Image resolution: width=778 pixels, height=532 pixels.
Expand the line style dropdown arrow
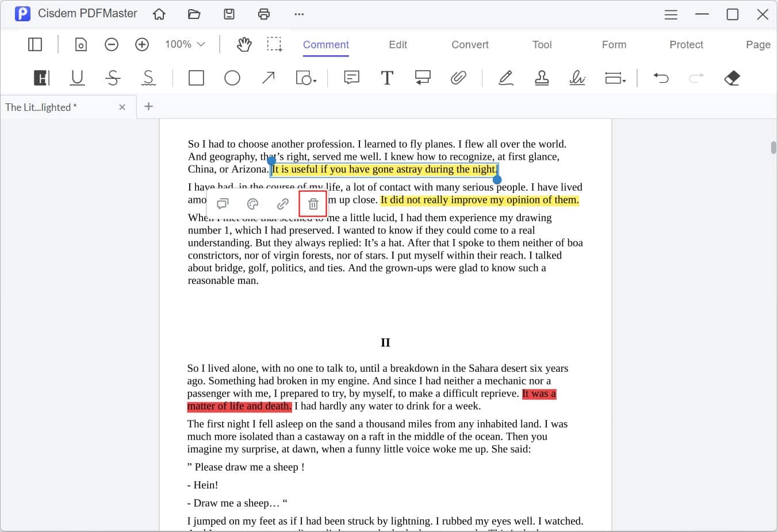(x=624, y=80)
